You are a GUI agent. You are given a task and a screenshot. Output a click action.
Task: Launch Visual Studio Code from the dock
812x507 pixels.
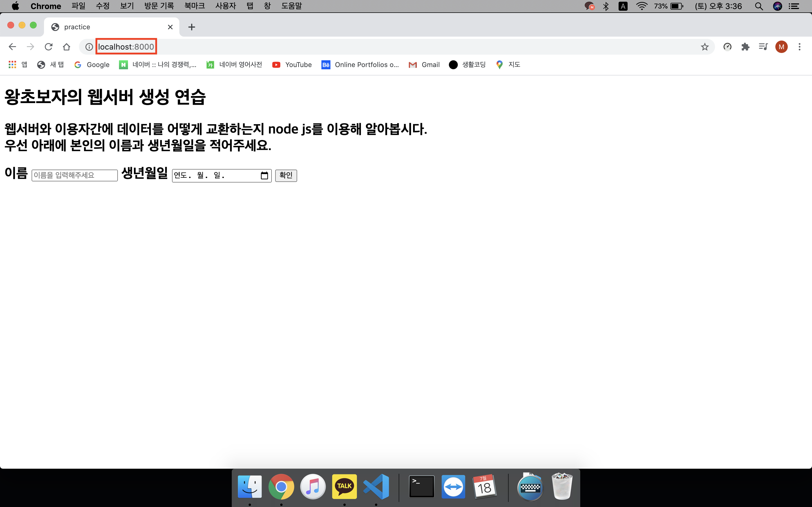pyautogui.click(x=376, y=486)
